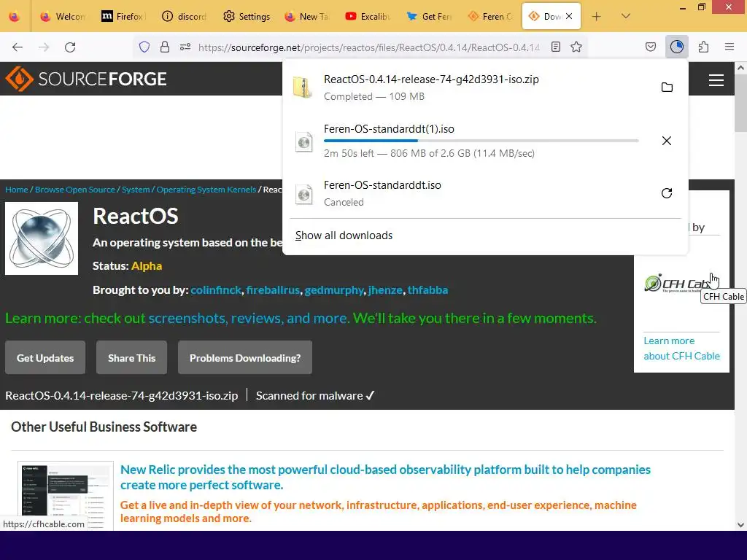Click the Feren-OS download progress bar

click(x=481, y=141)
